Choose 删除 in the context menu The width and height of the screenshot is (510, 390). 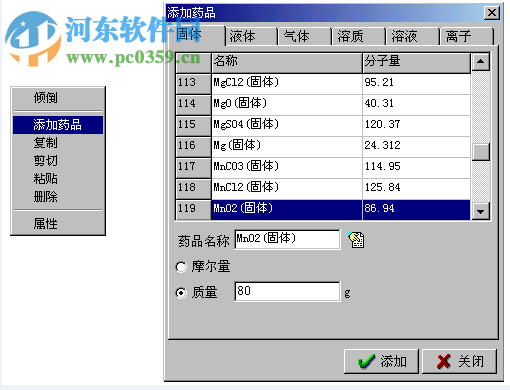click(58, 197)
